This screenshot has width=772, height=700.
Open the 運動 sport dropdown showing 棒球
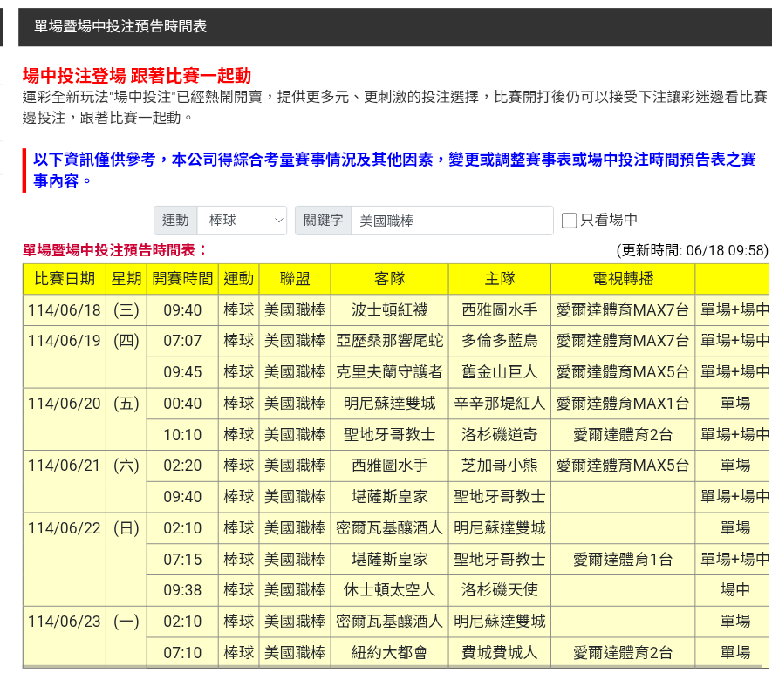coord(242,221)
